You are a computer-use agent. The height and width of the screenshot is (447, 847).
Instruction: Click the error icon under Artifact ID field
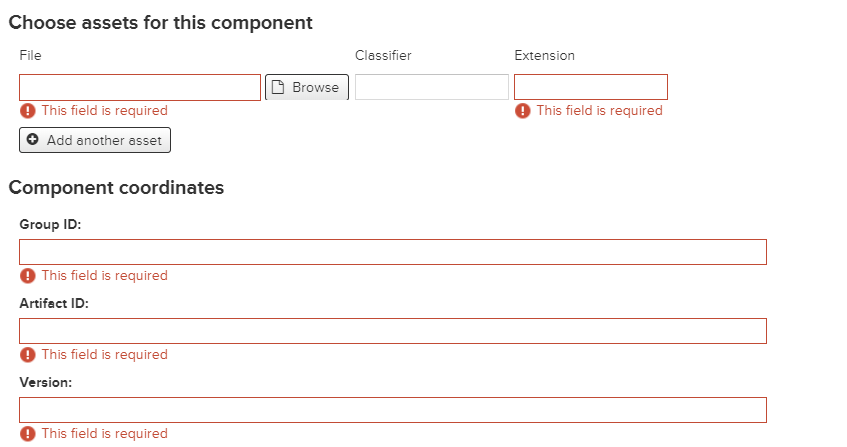pos(28,355)
